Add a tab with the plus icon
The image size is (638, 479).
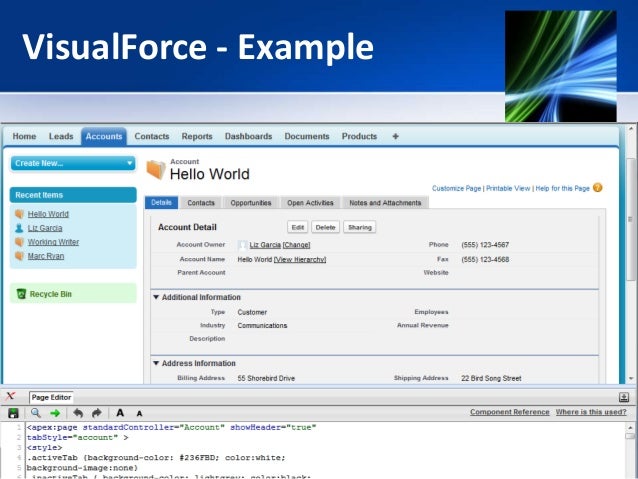tap(395, 136)
